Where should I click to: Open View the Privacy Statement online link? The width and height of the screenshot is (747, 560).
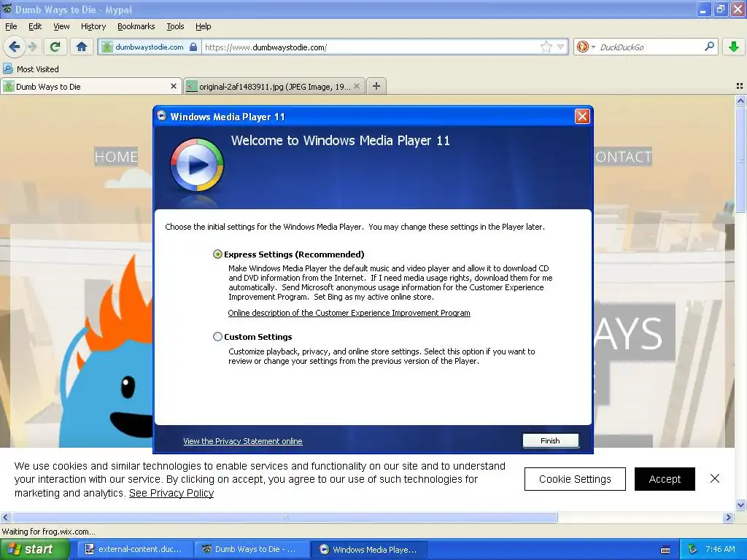(x=242, y=441)
